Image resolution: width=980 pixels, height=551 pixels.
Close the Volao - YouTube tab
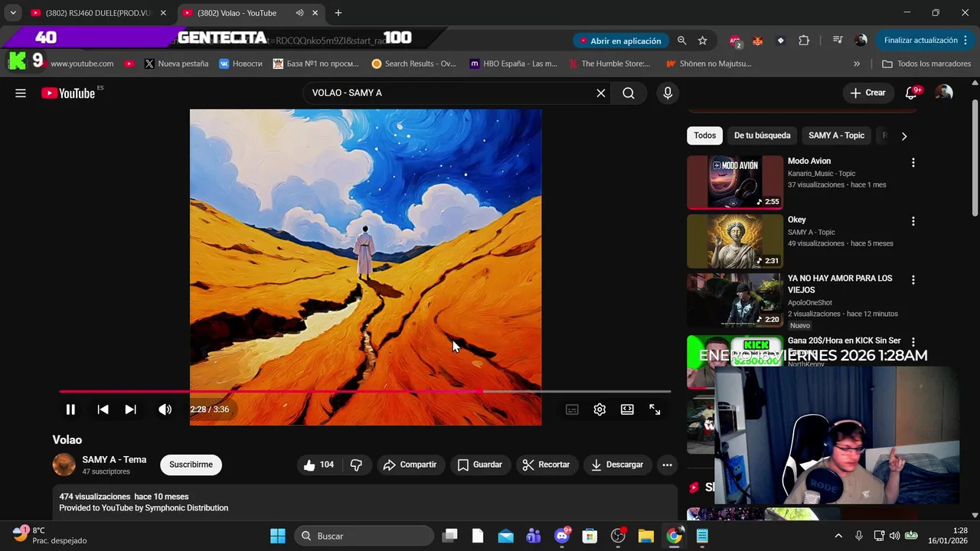pos(315,13)
